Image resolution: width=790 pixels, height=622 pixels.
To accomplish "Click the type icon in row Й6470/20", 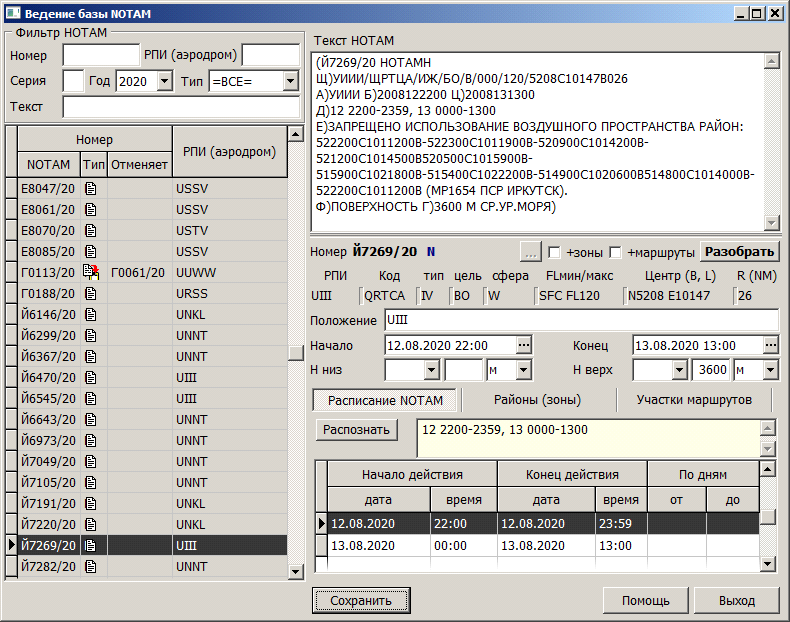I will click(90, 378).
